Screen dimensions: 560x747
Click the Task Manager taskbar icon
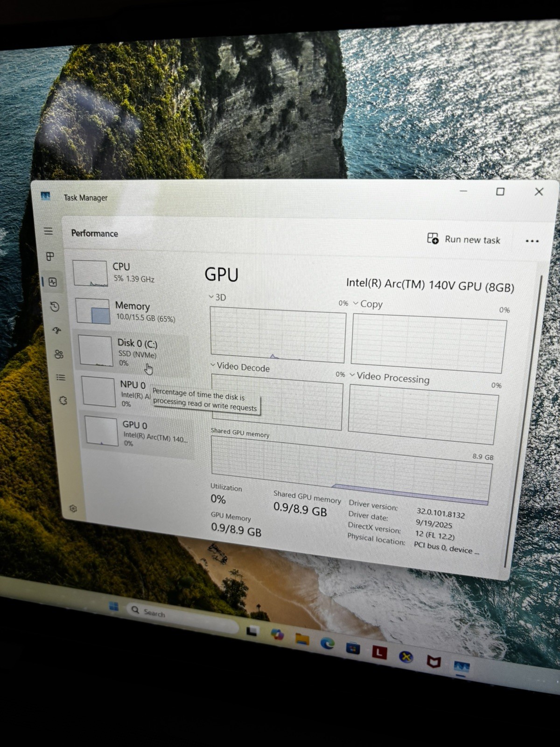pyautogui.click(x=462, y=667)
